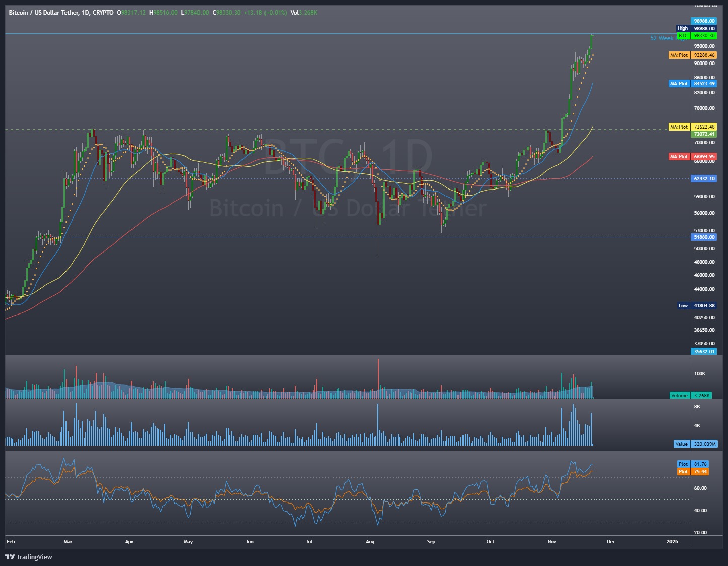This screenshot has height=566, width=728.
Task: Click the orange Plot 75.44 label
Action: pos(693,472)
